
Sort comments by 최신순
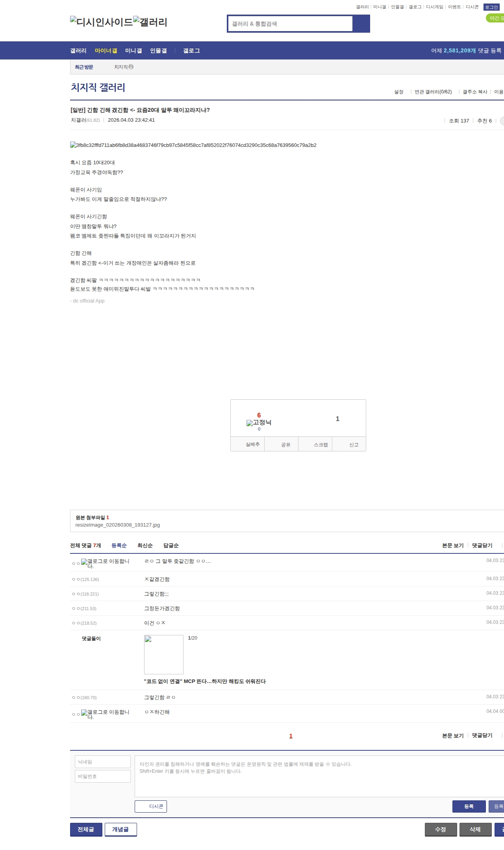tap(145, 546)
